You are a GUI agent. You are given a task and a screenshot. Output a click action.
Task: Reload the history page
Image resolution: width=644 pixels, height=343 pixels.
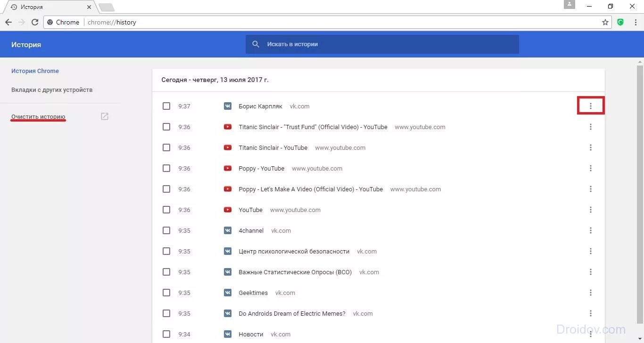point(35,22)
